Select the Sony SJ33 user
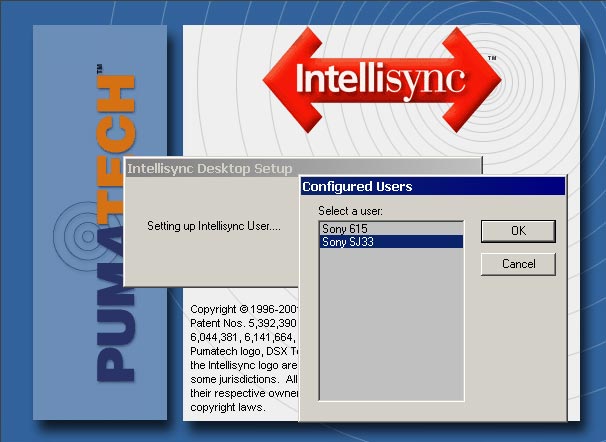Viewport: 606px width, 442px height. pyautogui.click(x=391, y=242)
